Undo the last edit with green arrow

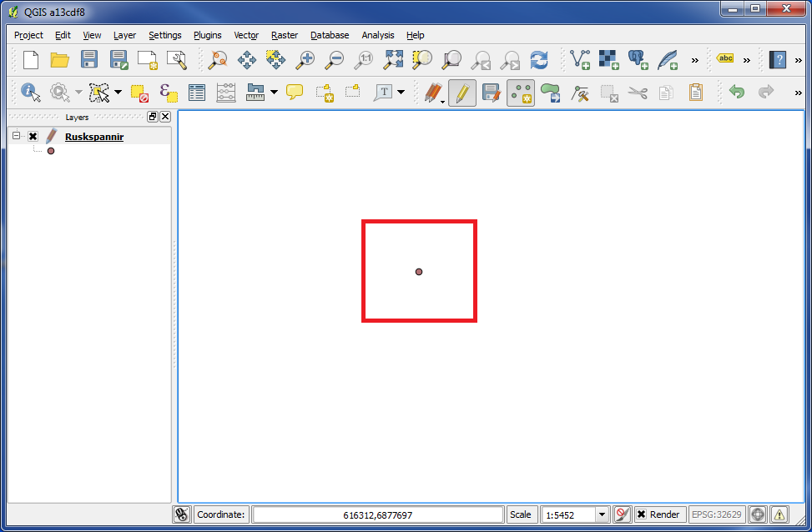tap(736, 92)
